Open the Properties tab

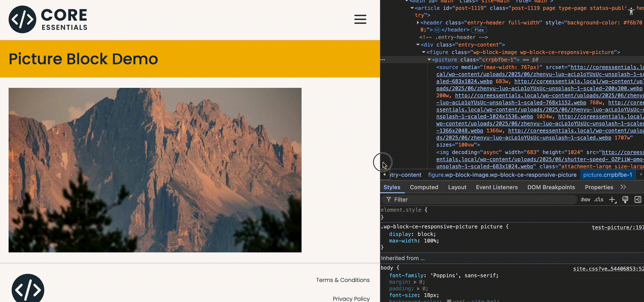[599, 187]
